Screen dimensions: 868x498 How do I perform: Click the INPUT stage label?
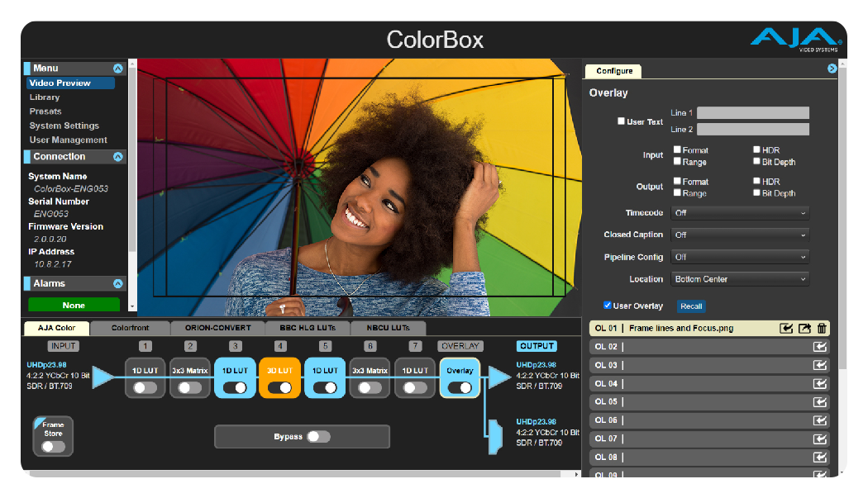click(63, 346)
